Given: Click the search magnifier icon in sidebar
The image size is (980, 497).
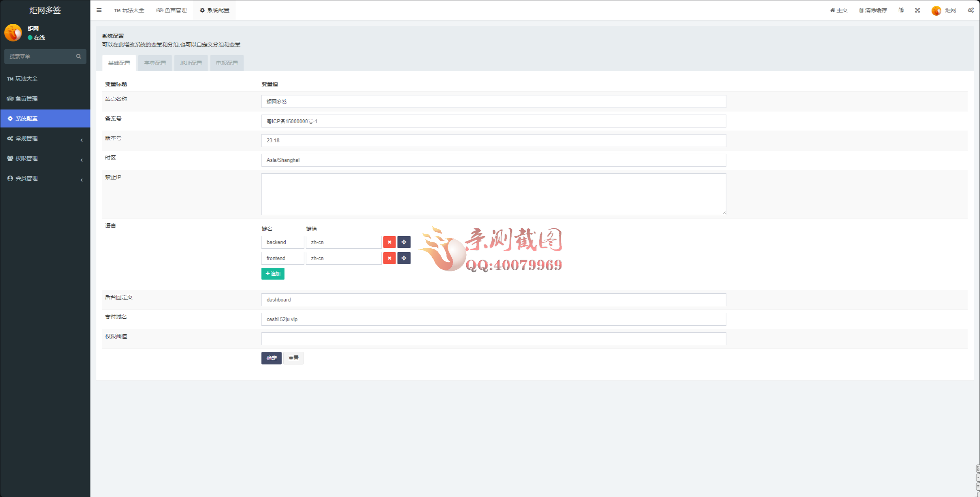Looking at the screenshot, I should (x=79, y=56).
